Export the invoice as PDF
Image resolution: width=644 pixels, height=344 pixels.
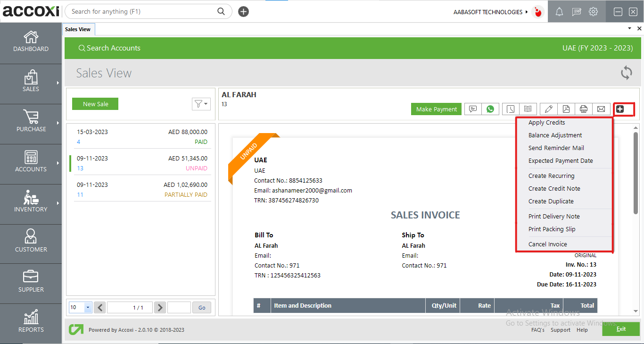(x=566, y=109)
